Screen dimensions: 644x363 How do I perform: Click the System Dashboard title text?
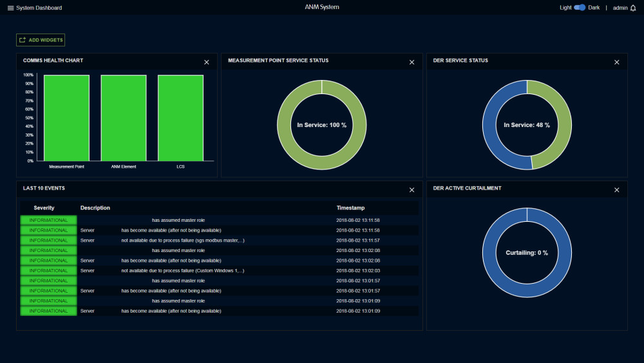(x=39, y=8)
